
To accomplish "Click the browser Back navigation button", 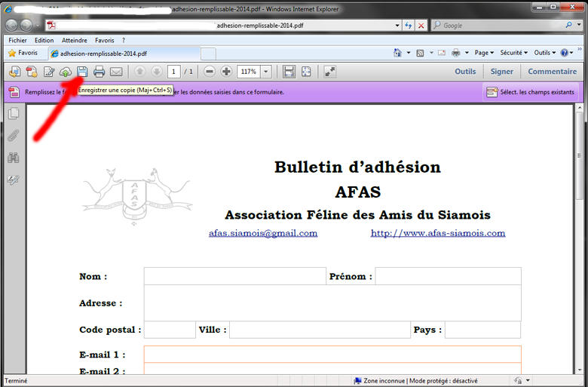I will tap(11, 25).
